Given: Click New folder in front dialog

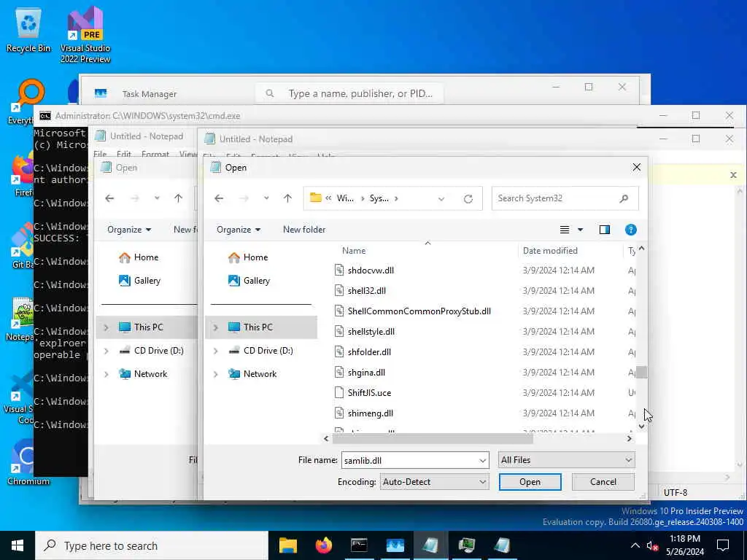Looking at the screenshot, I should (x=304, y=230).
